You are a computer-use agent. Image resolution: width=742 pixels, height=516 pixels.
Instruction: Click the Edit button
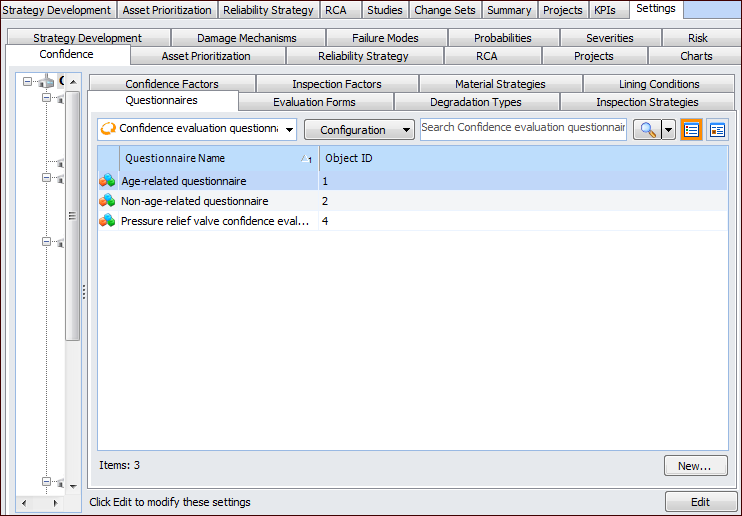tap(700, 502)
